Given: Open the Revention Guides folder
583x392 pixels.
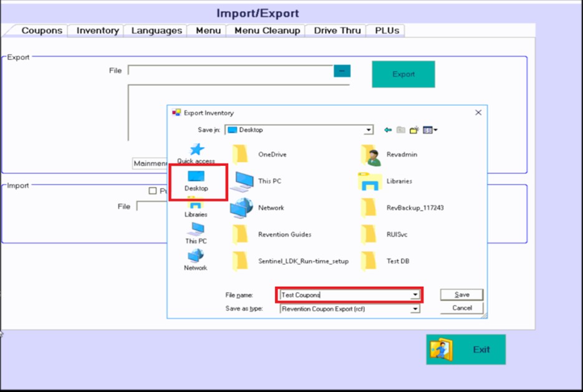Looking at the screenshot, I should point(284,234).
